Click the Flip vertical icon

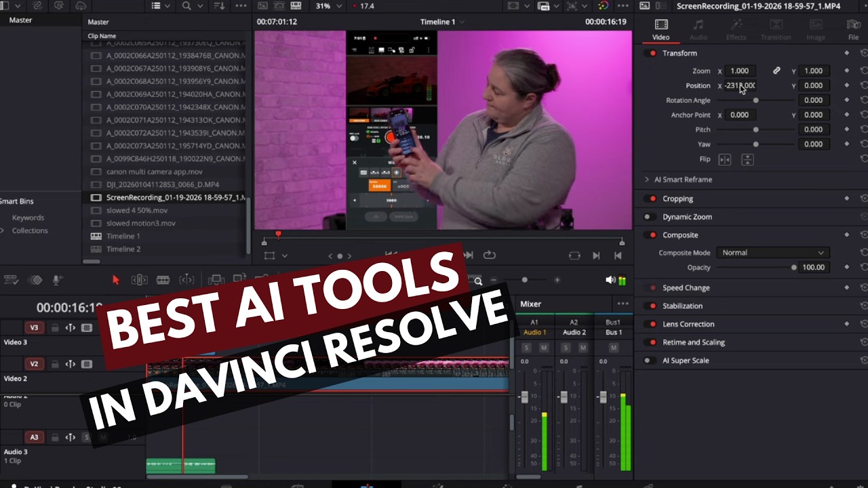tap(747, 159)
